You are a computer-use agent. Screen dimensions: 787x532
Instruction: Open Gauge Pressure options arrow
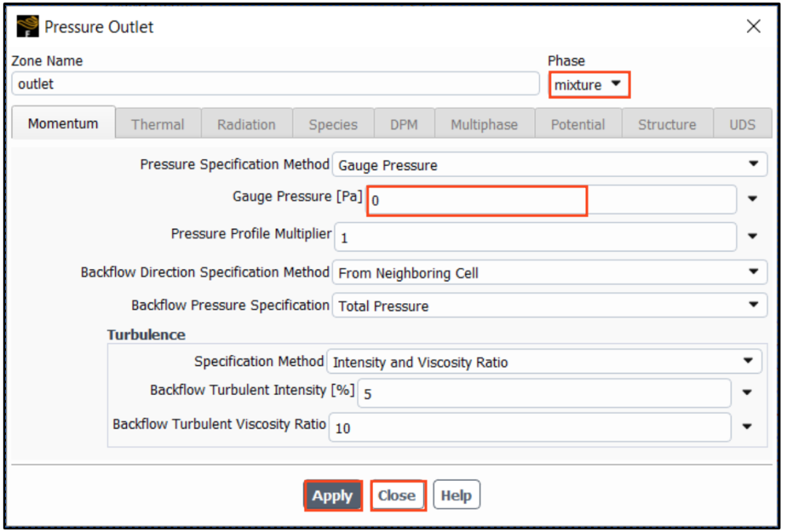(753, 199)
